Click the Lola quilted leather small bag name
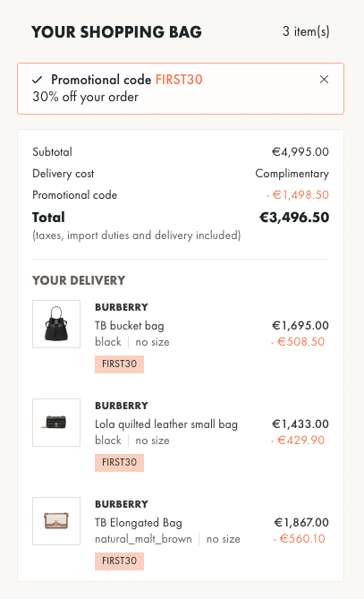The image size is (364, 599). pyautogui.click(x=166, y=424)
